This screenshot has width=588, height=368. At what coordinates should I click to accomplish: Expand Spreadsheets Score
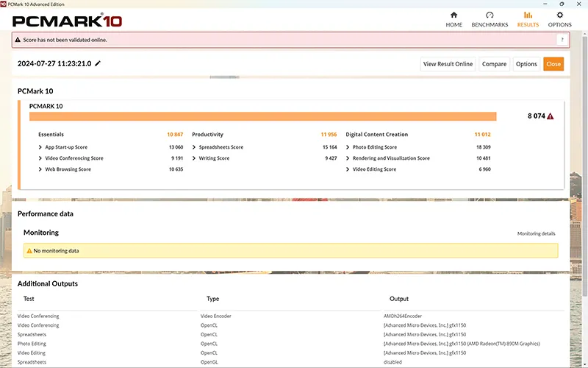(x=194, y=147)
